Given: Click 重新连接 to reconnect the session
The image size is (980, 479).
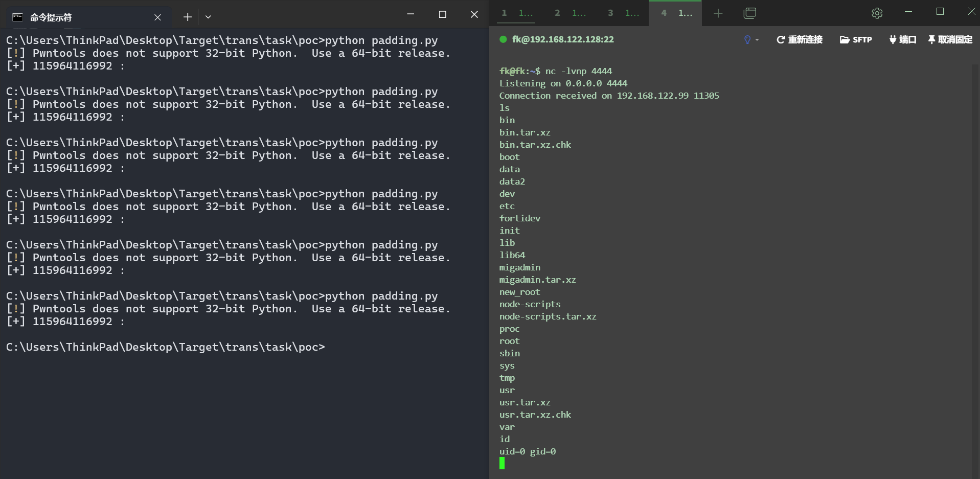Looking at the screenshot, I should click(x=800, y=39).
